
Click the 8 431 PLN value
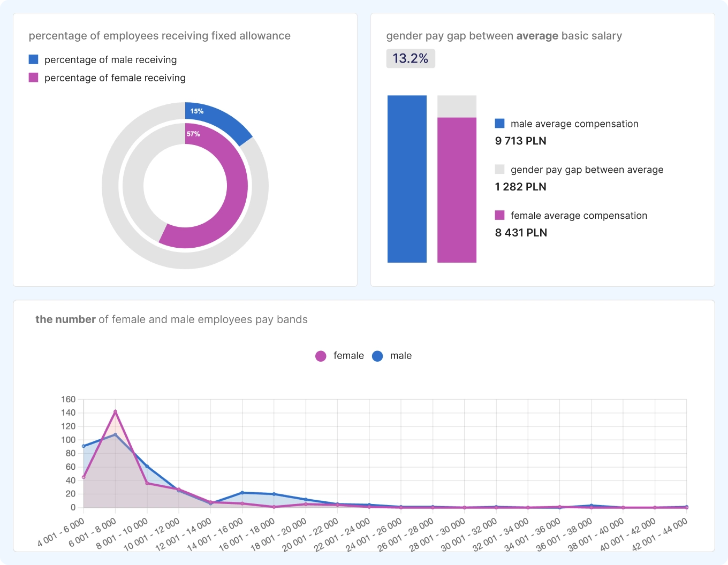click(x=521, y=233)
